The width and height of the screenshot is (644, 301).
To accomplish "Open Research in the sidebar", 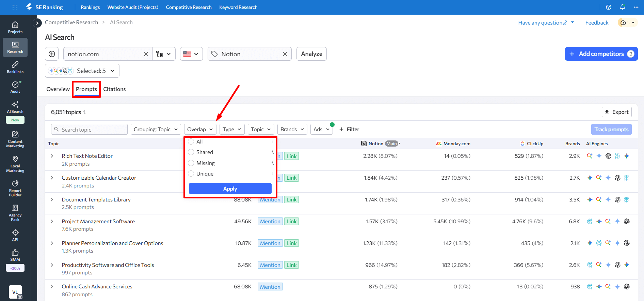I will tap(15, 47).
